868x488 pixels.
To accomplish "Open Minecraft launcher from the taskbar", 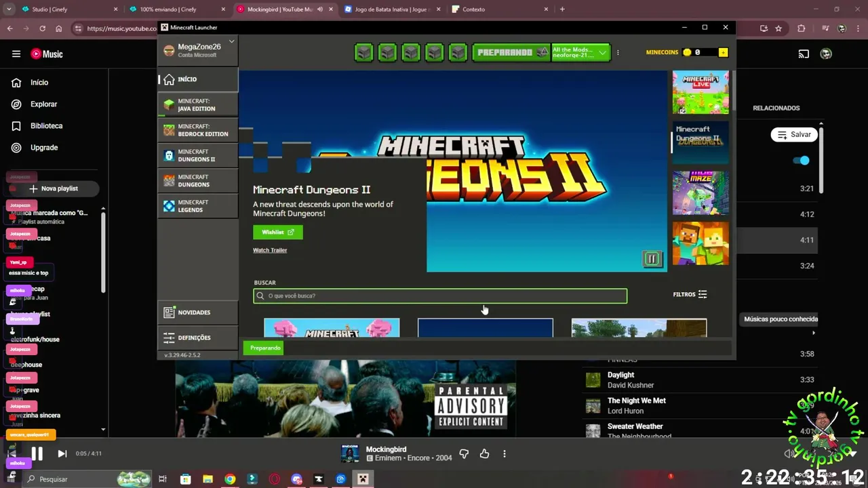I will (363, 479).
